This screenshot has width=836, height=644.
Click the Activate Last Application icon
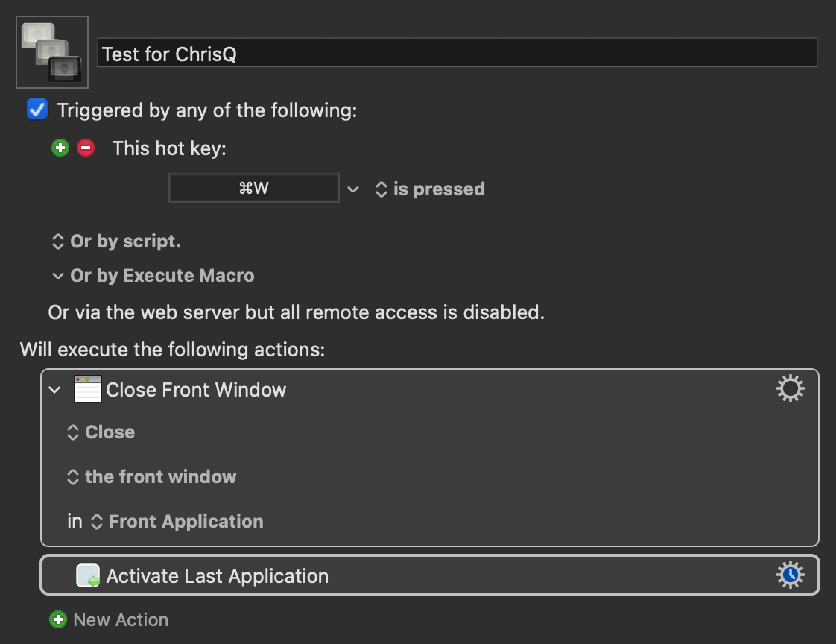point(88,576)
